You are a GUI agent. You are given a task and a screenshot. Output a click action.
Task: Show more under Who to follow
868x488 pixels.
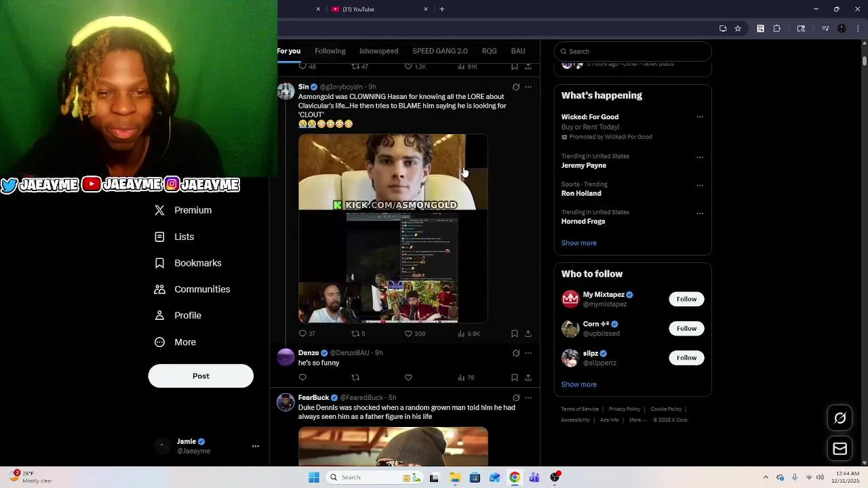[578, 384]
